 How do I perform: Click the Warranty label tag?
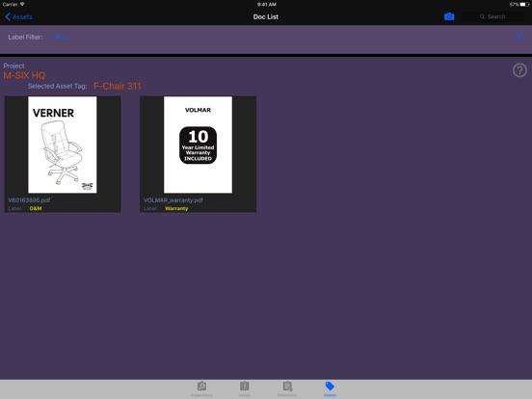(176, 208)
